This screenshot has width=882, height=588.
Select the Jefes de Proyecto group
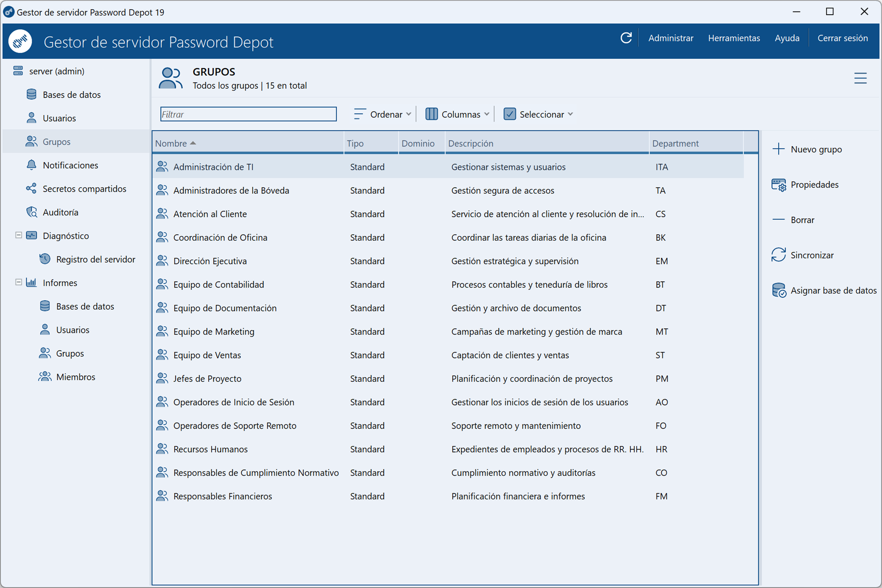tap(448, 379)
